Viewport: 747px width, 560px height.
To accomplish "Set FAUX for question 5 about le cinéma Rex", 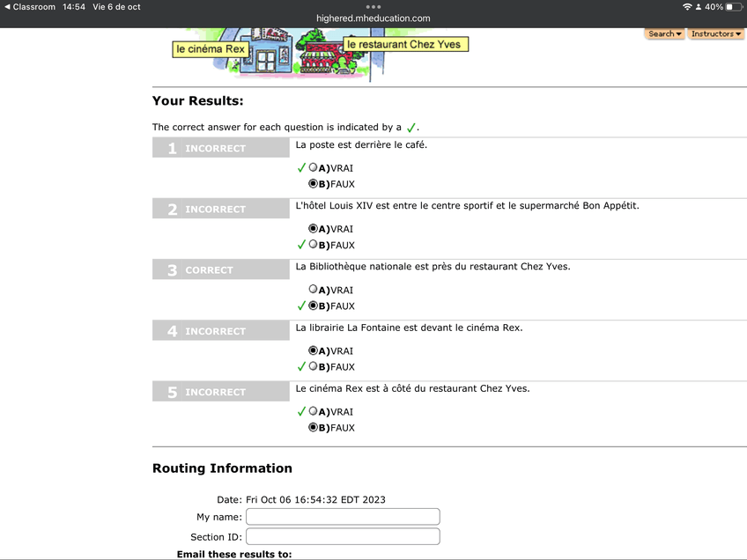I will pos(313,427).
